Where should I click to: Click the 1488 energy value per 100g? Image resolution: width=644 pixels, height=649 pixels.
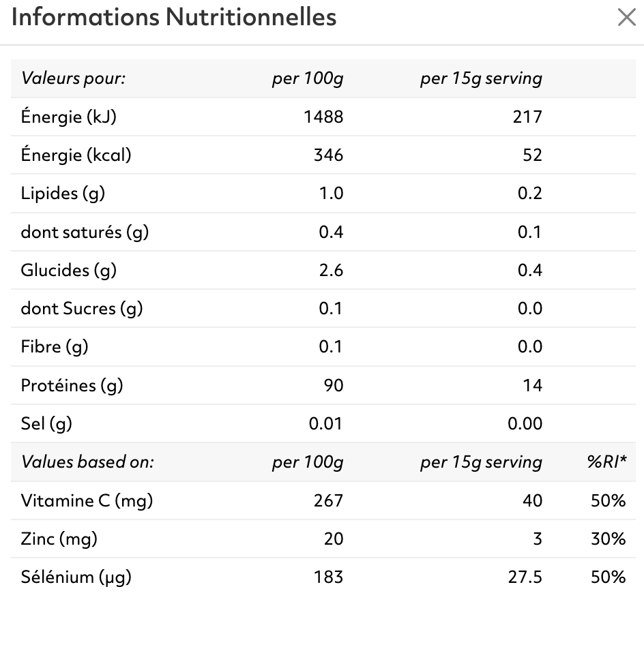[323, 117]
